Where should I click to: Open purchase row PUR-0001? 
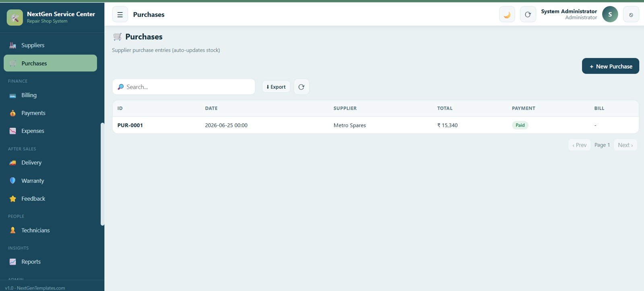pyautogui.click(x=376, y=125)
